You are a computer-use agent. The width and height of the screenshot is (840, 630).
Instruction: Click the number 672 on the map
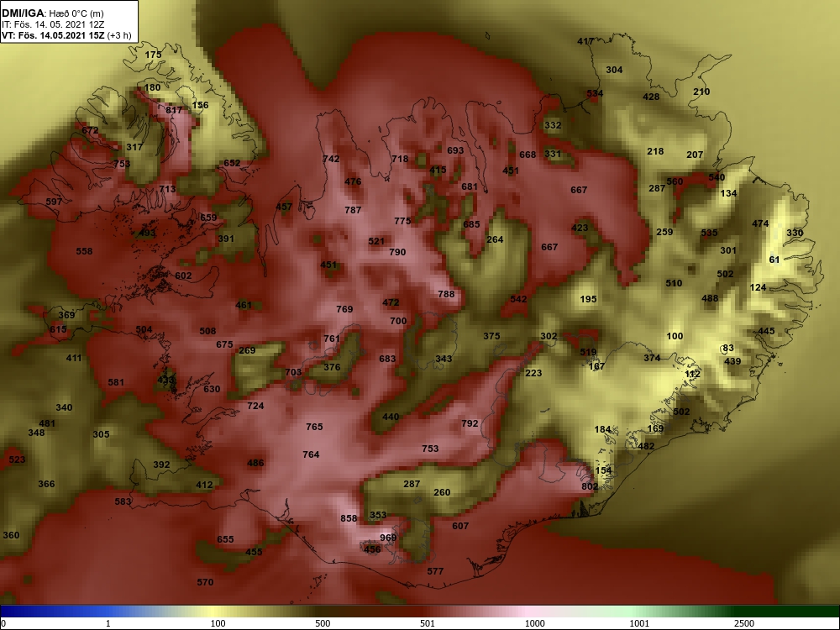(90, 130)
